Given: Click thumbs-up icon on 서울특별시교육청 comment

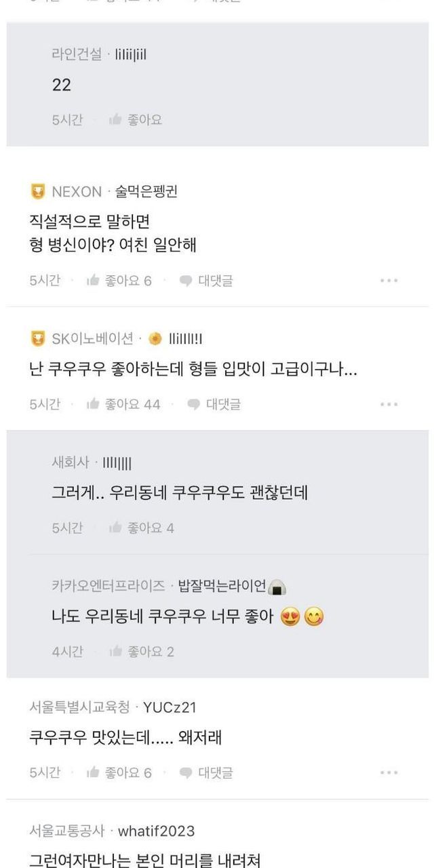Looking at the screenshot, I should click(94, 773).
